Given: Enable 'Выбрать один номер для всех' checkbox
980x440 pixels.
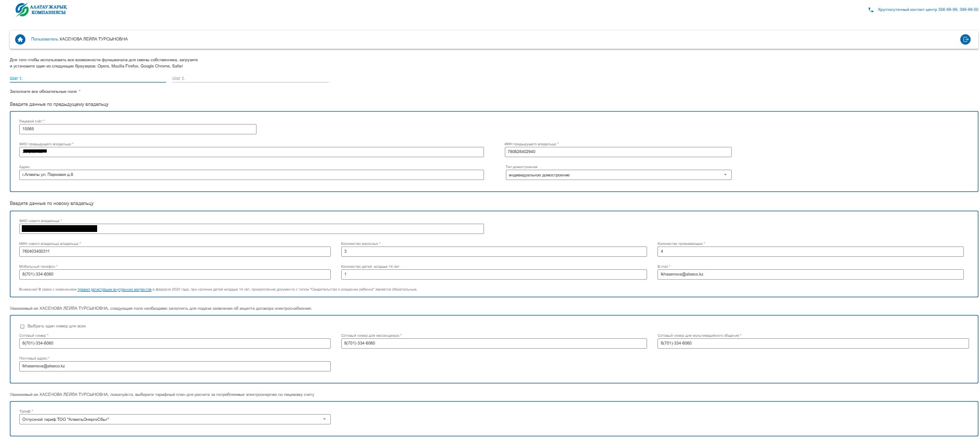Looking at the screenshot, I should pyautogui.click(x=22, y=326).
